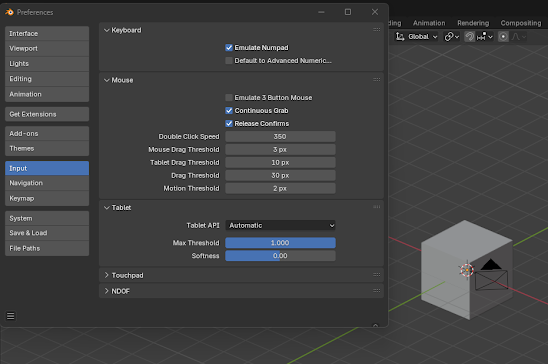Open the snapping options dropdown
This screenshot has height=364, width=548.
click(x=485, y=37)
